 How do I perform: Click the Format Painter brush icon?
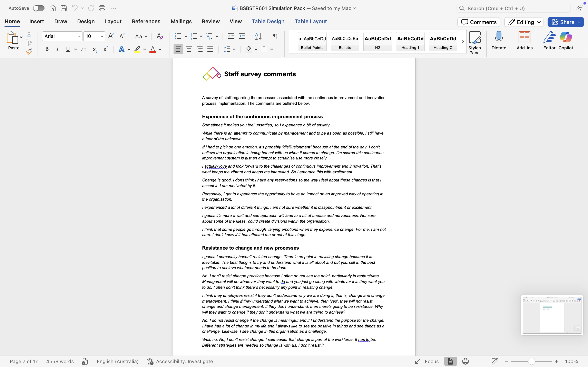[29, 51]
